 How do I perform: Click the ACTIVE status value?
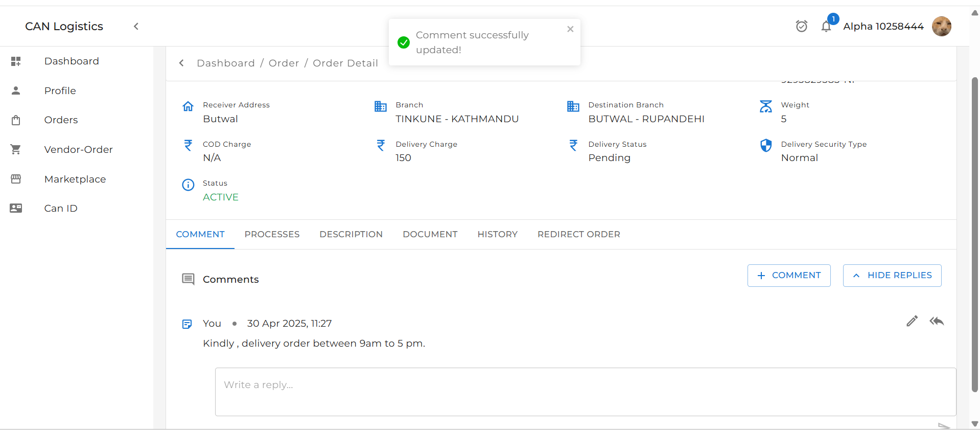(221, 197)
